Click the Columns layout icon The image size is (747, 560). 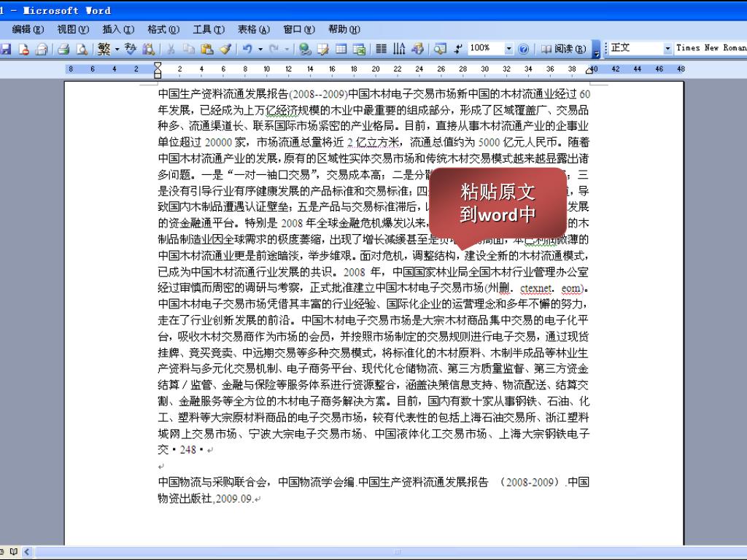click(381, 49)
